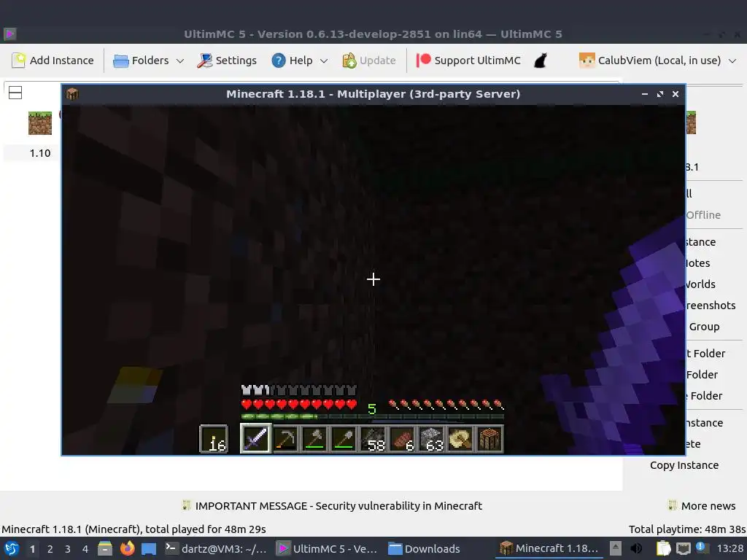747x560 pixels.
Task: Click the notification tray icon
Action: [703, 548]
